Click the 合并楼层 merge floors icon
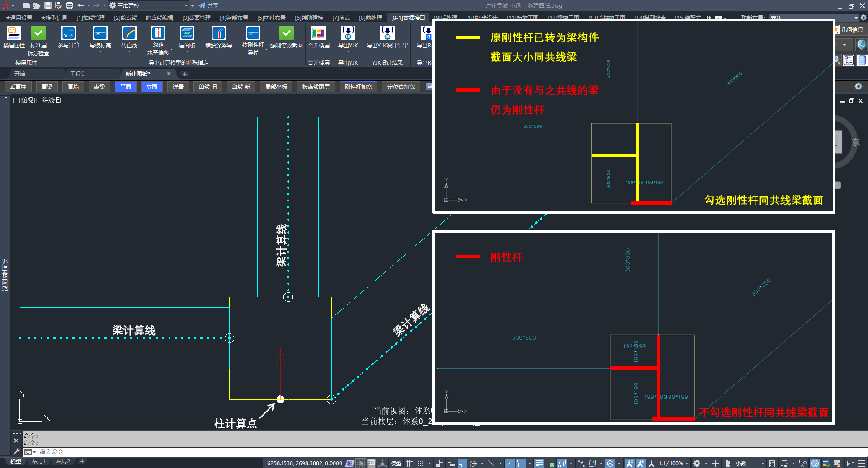The height and width of the screenshot is (468, 868). coord(318,34)
